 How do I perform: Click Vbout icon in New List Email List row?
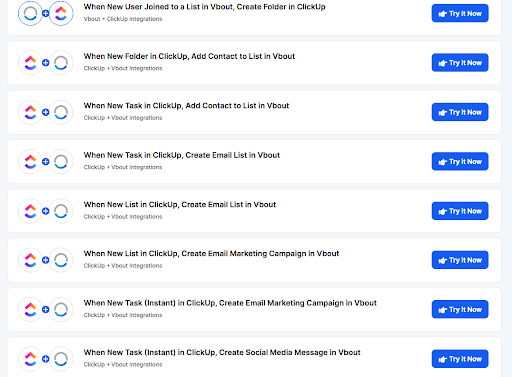[x=61, y=211]
